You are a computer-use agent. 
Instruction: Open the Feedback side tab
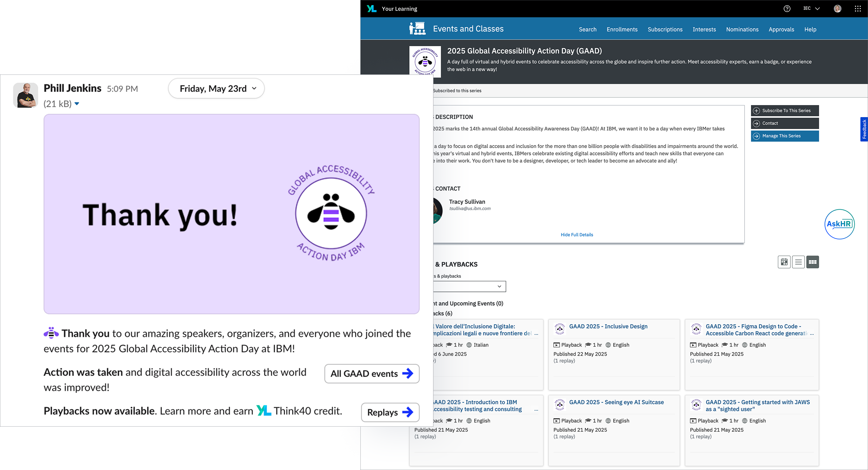point(864,129)
